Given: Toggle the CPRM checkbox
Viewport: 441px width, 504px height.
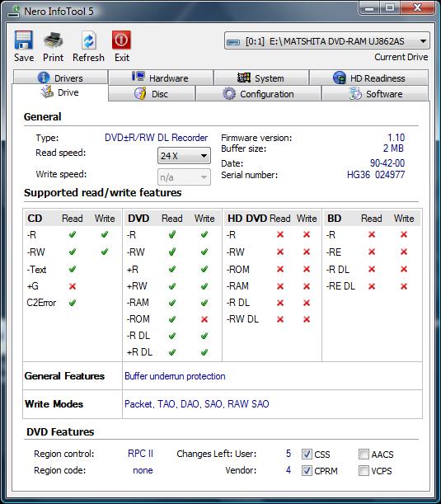Looking at the screenshot, I should coord(307,470).
